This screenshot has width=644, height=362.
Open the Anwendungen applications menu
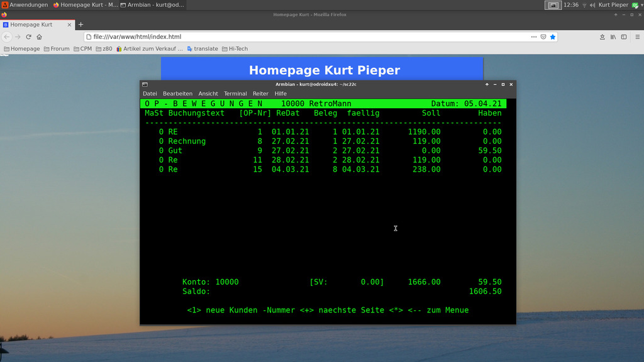point(25,5)
